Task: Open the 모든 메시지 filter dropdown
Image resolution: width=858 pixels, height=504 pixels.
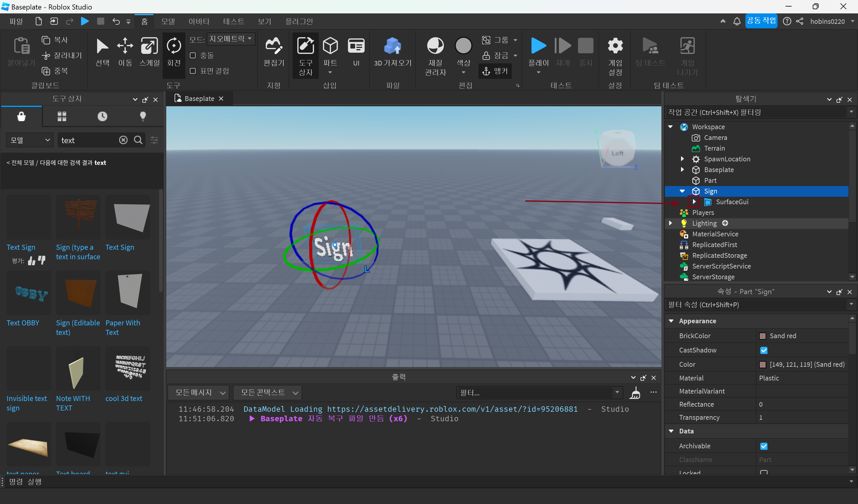Action: pyautogui.click(x=198, y=393)
